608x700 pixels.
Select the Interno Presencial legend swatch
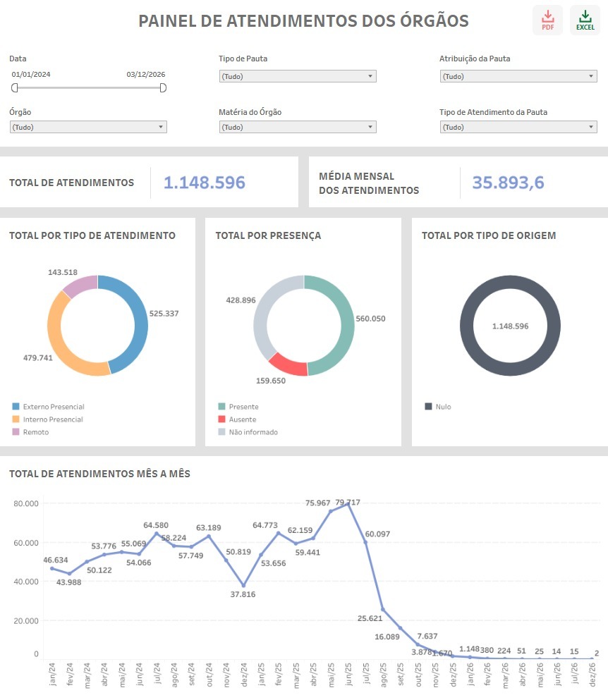click(16, 419)
